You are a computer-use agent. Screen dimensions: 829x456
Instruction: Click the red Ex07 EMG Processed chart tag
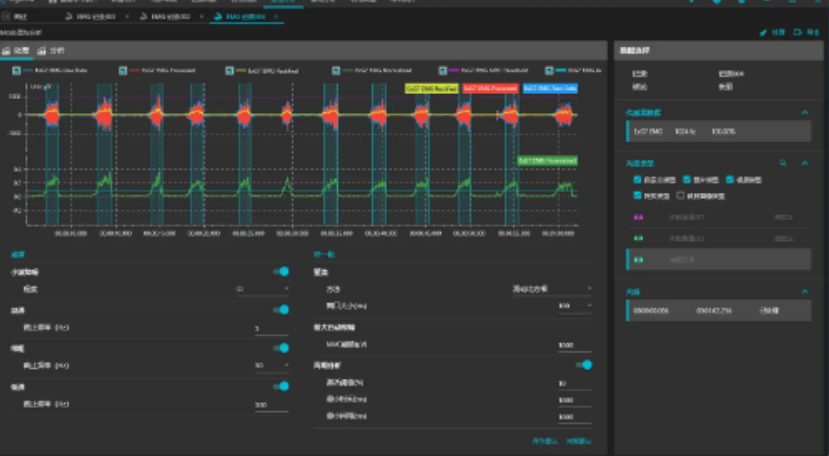click(x=490, y=88)
